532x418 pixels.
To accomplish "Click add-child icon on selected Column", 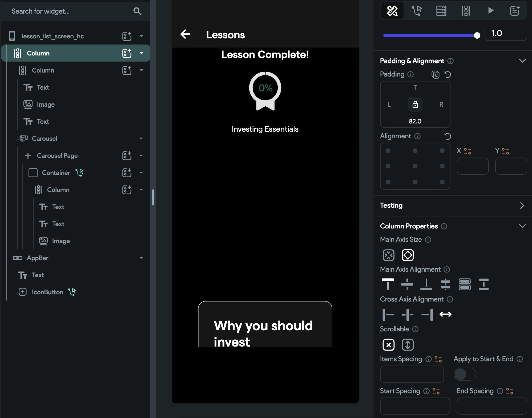I will (127, 53).
